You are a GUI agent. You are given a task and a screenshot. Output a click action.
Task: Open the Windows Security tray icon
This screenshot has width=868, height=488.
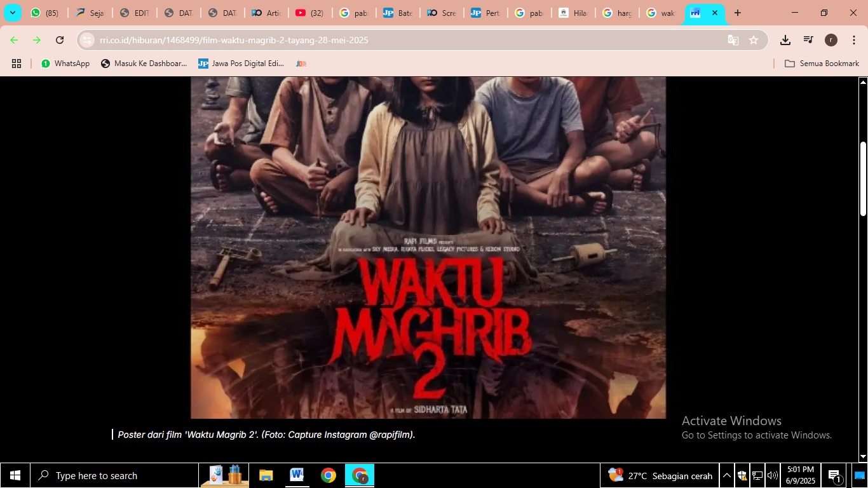pyautogui.click(x=742, y=475)
